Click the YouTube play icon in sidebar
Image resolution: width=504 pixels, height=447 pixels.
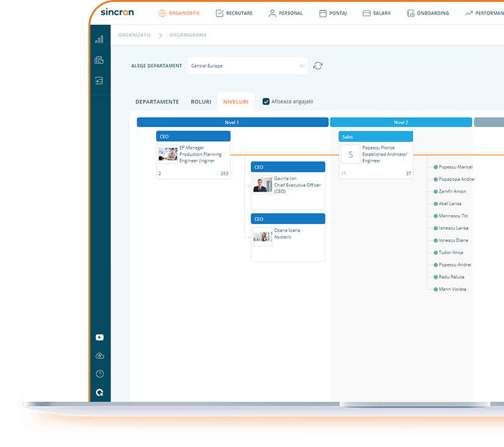point(99,337)
